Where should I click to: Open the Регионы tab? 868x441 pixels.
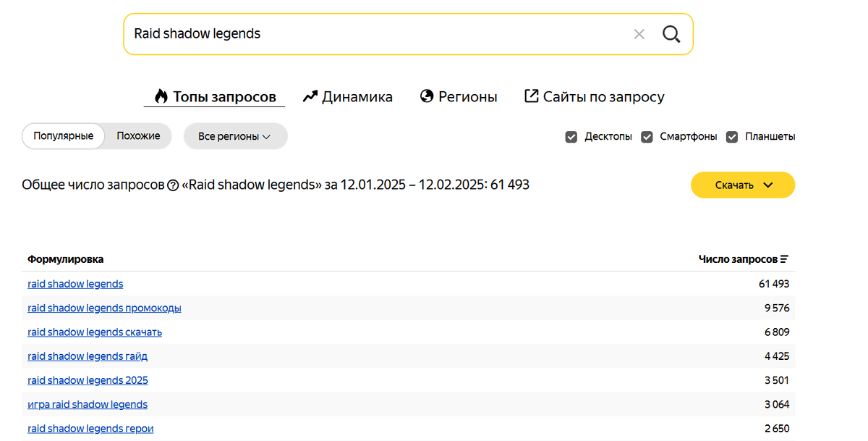click(459, 97)
